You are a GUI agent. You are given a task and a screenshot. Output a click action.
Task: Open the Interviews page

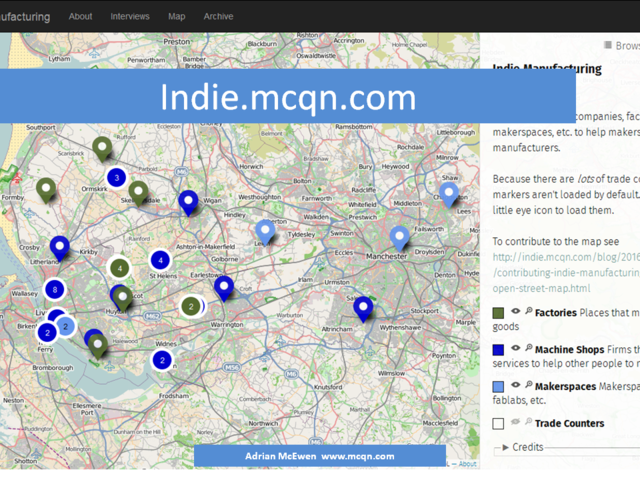(130, 16)
